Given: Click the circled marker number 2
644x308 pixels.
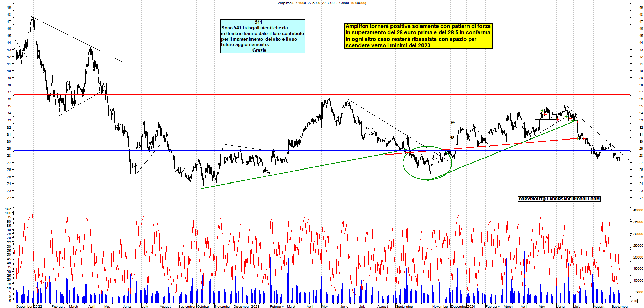Looking at the screenshot, I should 453,122.
